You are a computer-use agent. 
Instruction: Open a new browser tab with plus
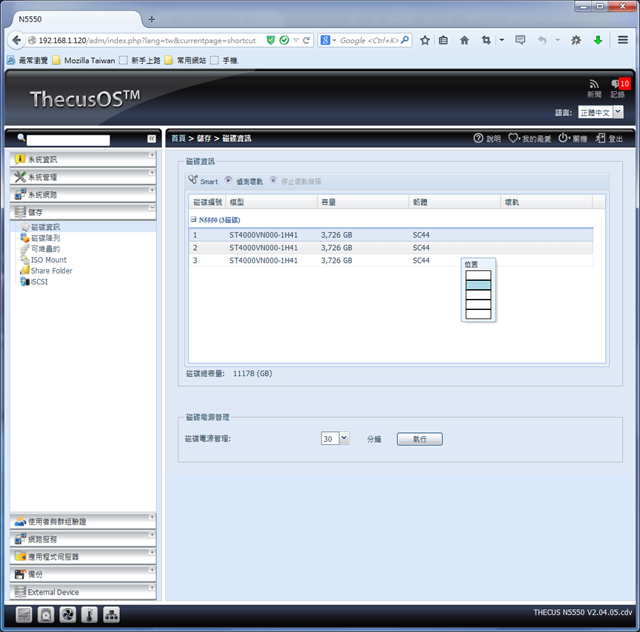(151, 19)
